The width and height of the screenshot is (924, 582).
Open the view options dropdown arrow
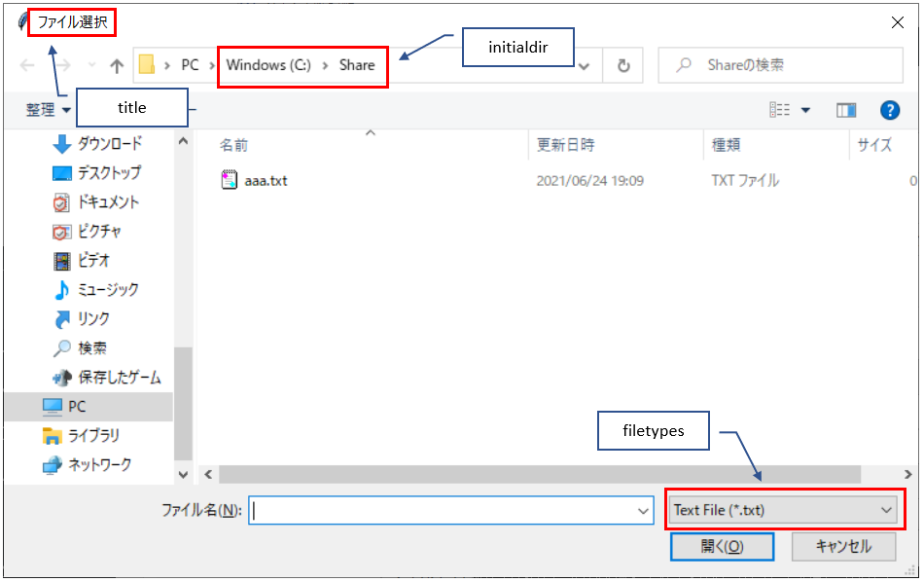[805, 110]
